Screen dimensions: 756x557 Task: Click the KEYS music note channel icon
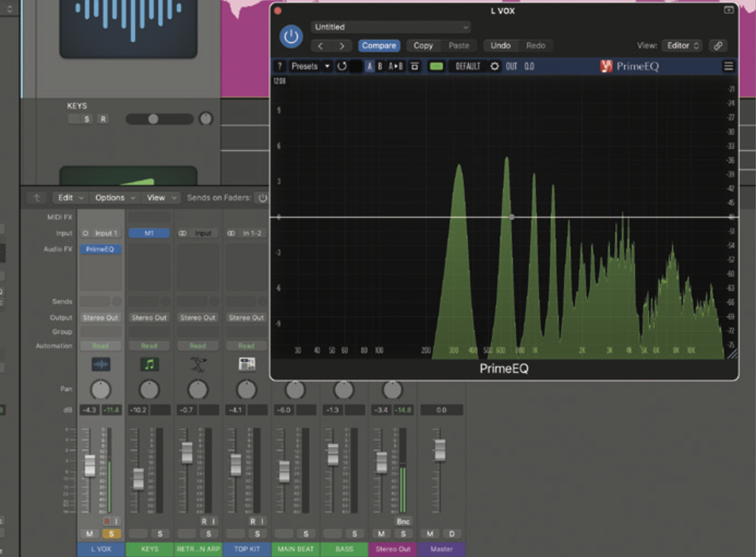149,363
